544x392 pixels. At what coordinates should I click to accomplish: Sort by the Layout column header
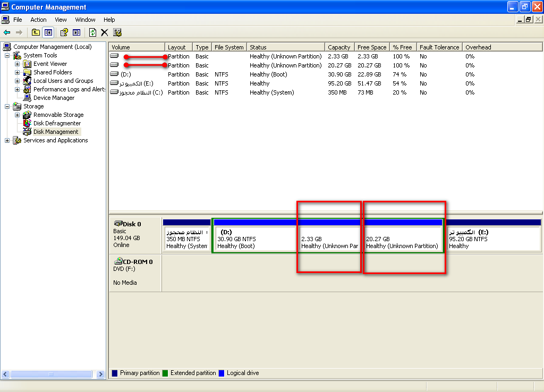(x=178, y=47)
